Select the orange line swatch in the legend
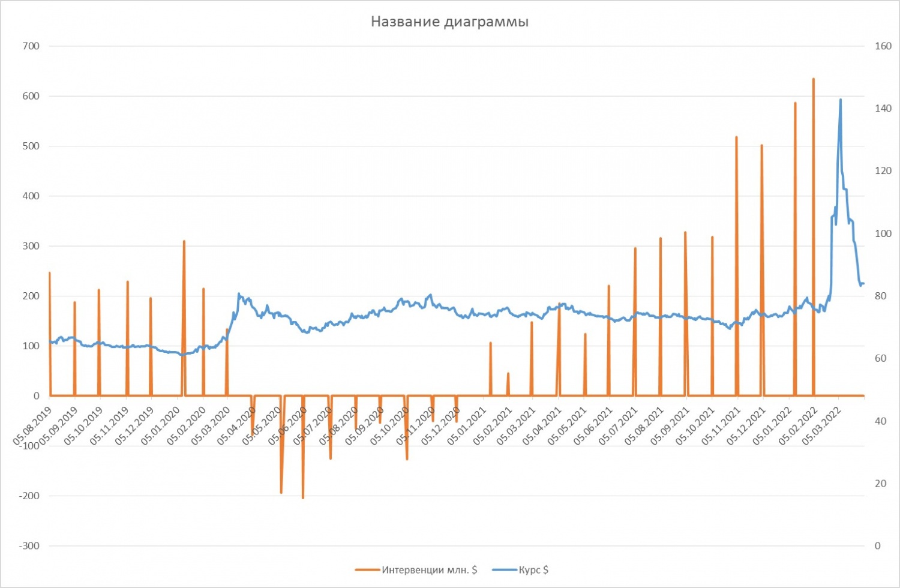This screenshot has width=900, height=588. pyautogui.click(x=367, y=569)
